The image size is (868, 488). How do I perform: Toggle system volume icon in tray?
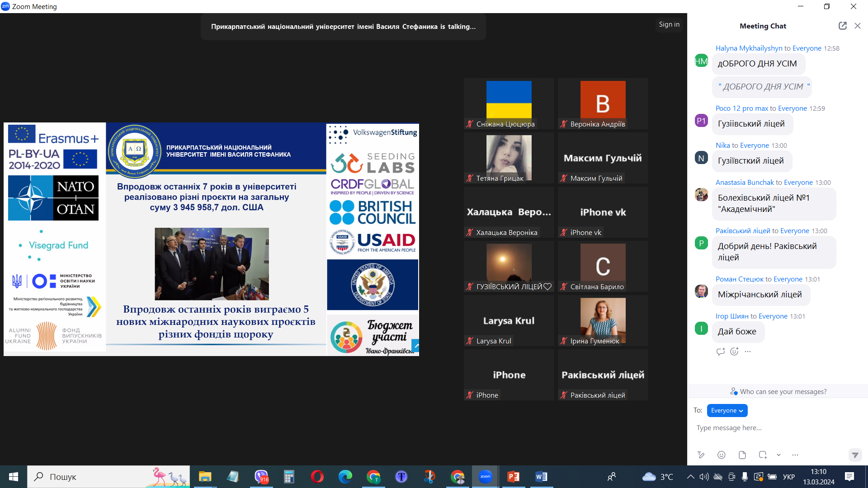704,477
